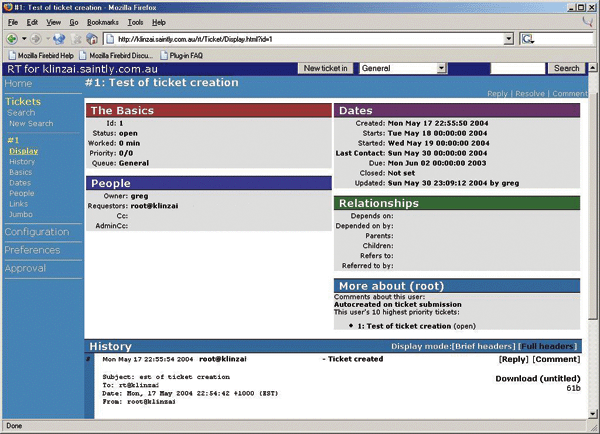Click the RT search text field
This screenshot has width=600, height=434.
tap(517, 68)
